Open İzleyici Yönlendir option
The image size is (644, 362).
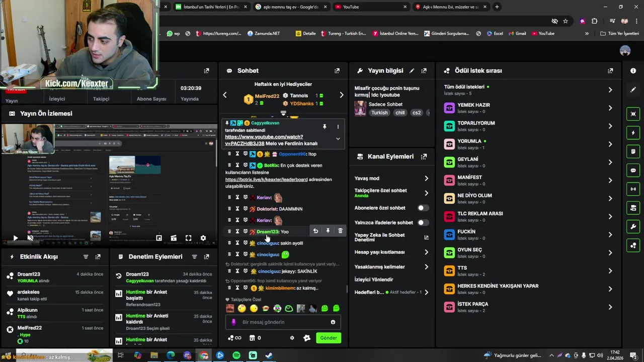(x=374, y=280)
